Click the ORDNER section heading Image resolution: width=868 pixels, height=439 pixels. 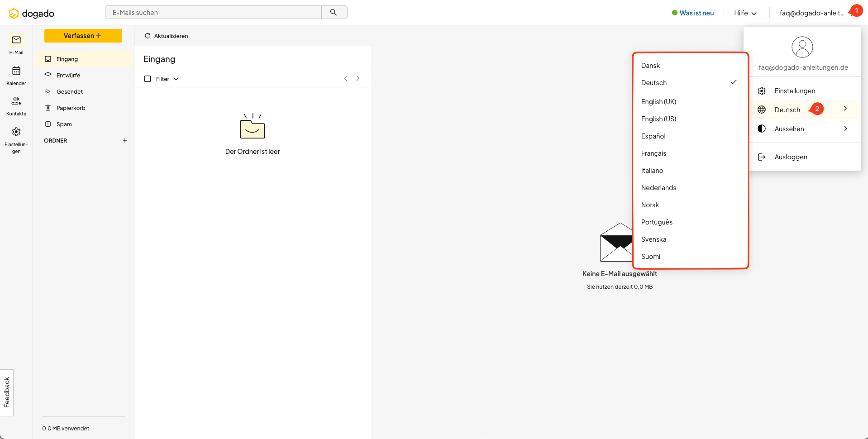pos(55,141)
